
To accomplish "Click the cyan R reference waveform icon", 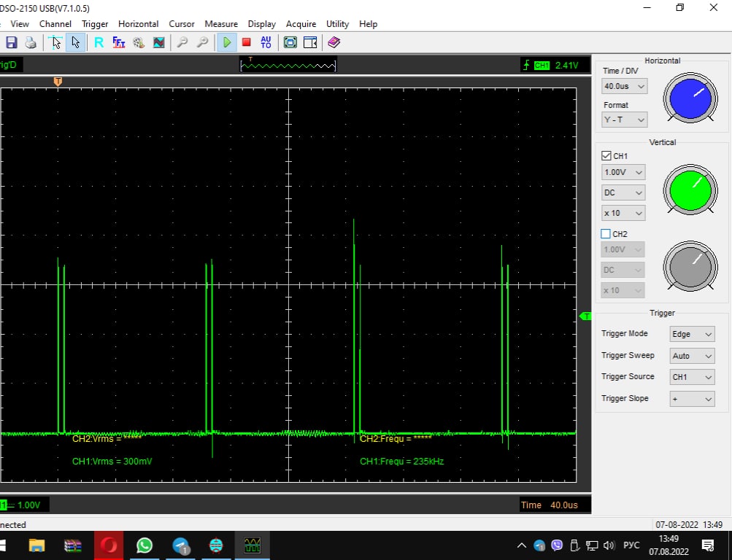I will [99, 42].
